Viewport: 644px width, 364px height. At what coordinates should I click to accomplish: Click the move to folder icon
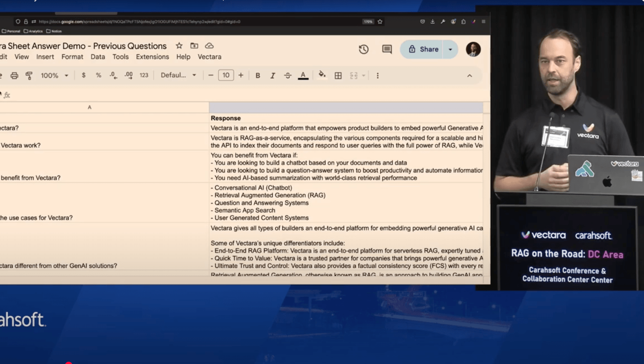[x=194, y=46]
